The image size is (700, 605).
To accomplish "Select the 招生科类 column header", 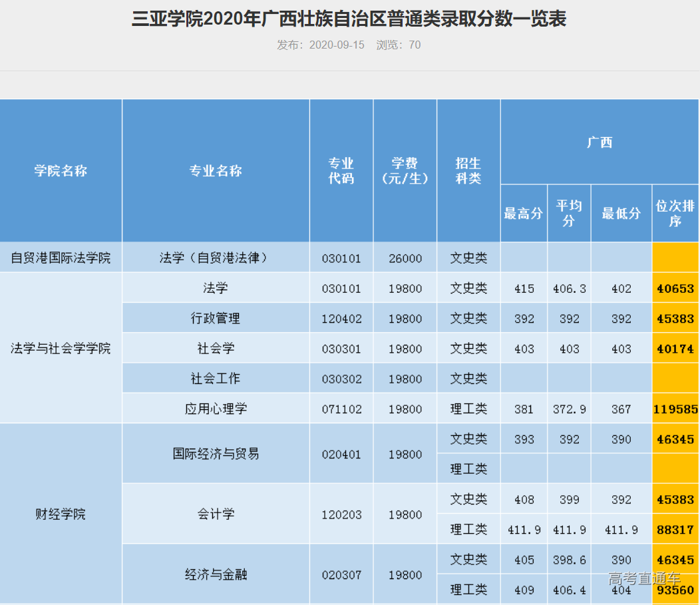I will click(468, 170).
